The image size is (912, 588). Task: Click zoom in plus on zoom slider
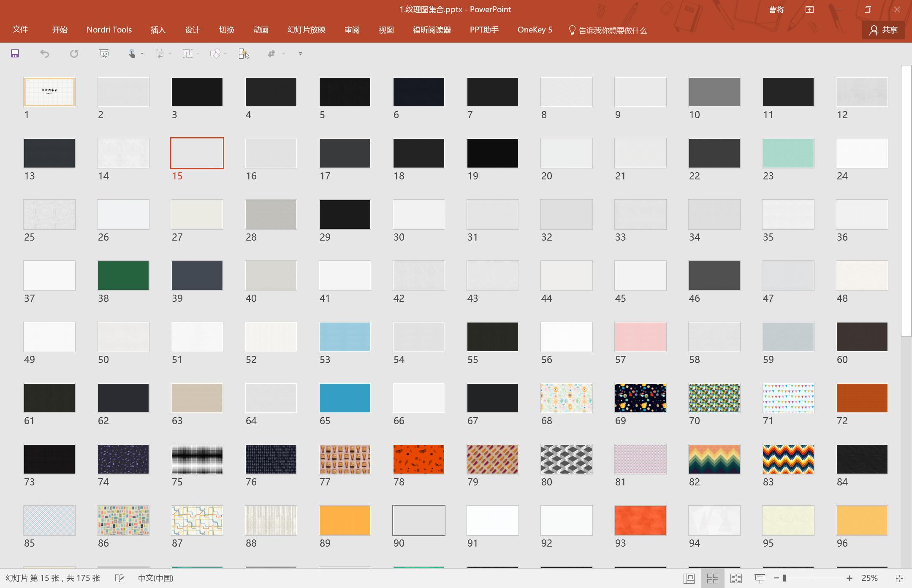(850, 578)
